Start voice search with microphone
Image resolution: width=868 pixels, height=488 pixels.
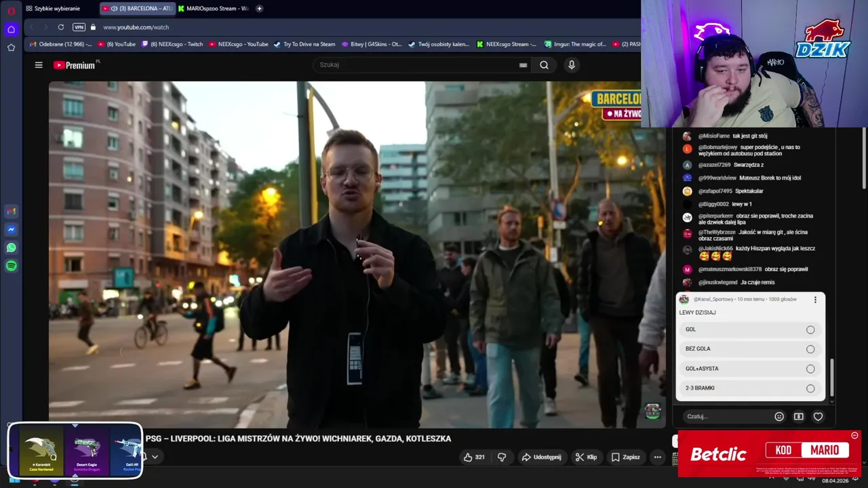[x=572, y=65]
